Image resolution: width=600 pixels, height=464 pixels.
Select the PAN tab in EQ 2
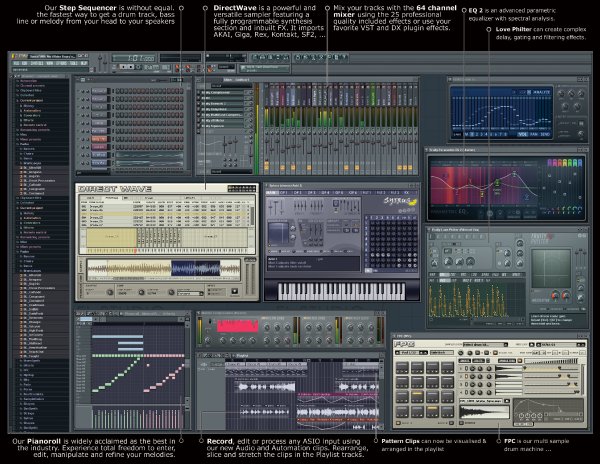pyautogui.click(x=534, y=134)
